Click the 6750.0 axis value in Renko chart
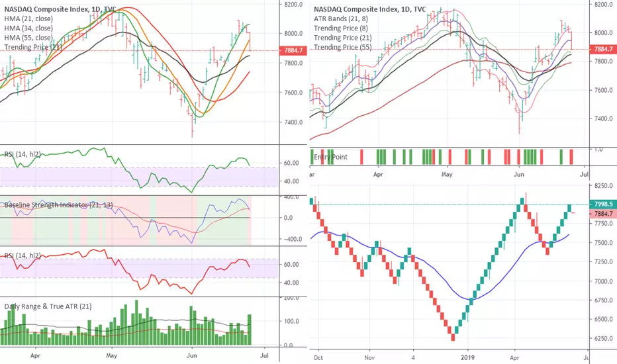The width and height of the screenshot is (617, 364). (603, 300)
